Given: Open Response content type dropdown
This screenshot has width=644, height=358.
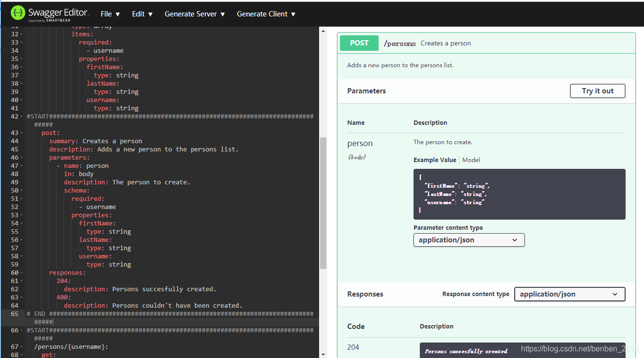Looking at the screenshot, I should (569, 294).
